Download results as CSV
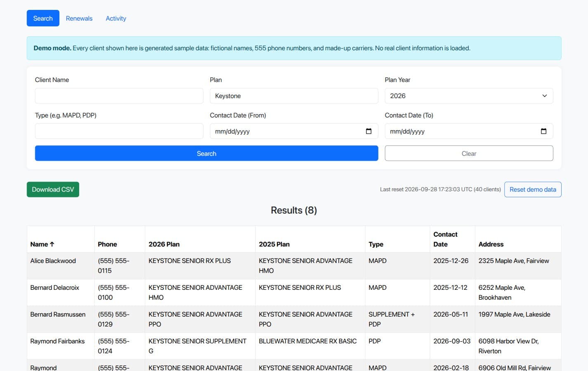The image size is (588, 371). tap(53, 190)
